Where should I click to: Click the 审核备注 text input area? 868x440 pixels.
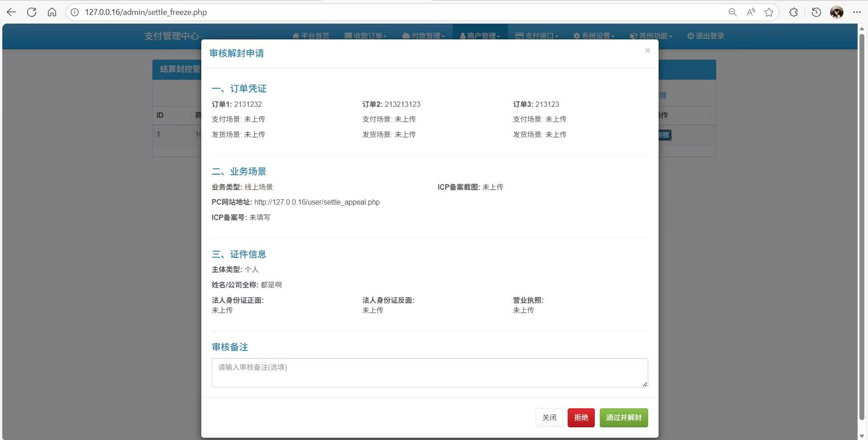(429, 373)
